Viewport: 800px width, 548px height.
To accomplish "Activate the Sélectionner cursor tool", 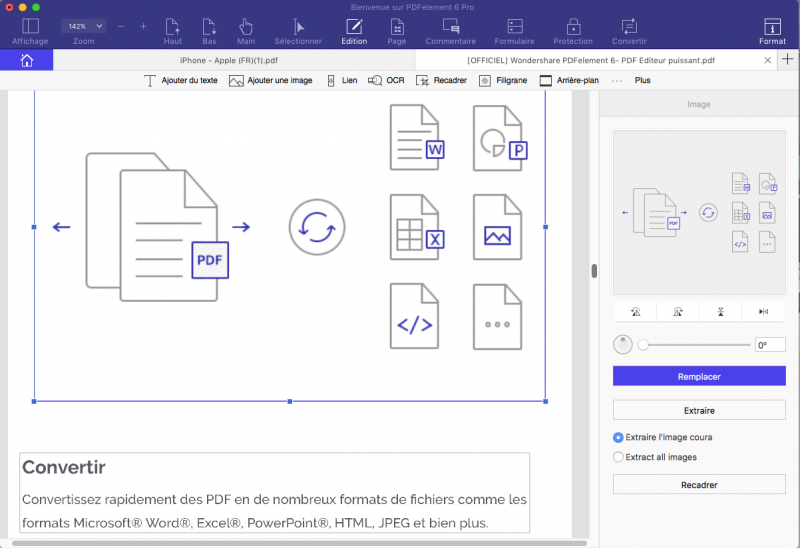I will (298, 30).
